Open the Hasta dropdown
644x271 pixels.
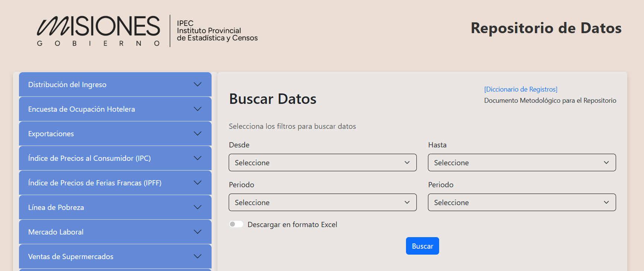coord(522,163)
